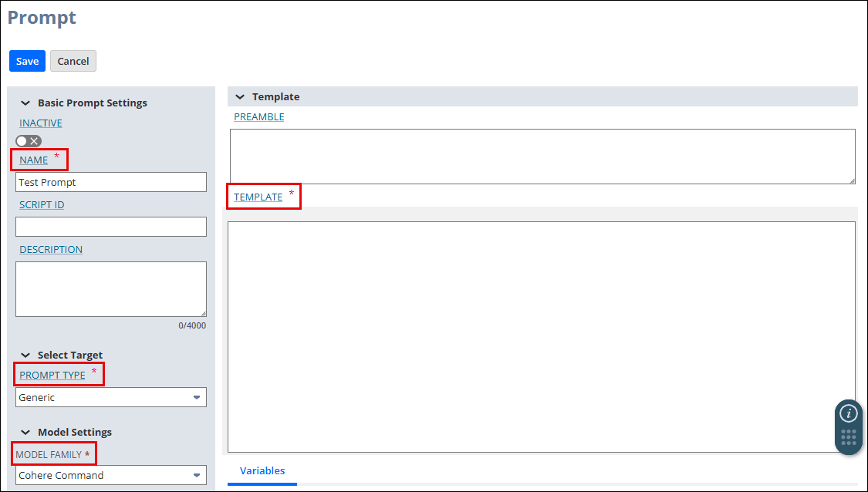
Task: Switch to the Variables tab
Action: pyautogui.click(x=262, y=471)
